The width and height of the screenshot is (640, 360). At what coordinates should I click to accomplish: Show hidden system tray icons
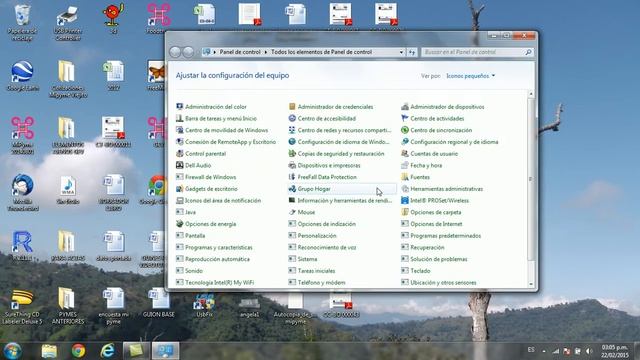544,351
